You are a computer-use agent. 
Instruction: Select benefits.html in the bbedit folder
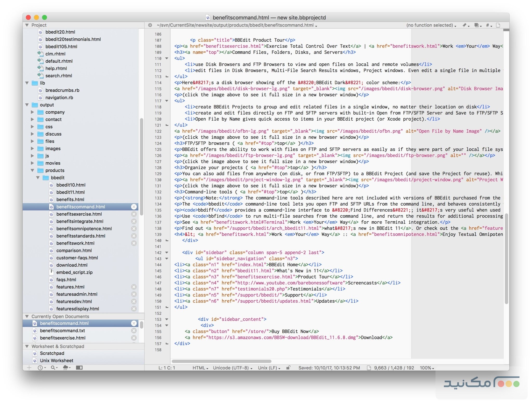[70, 200]
